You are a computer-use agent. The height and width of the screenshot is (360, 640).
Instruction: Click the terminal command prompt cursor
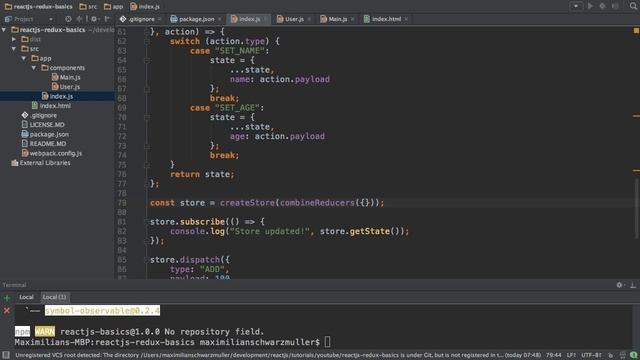click(x=327, y=342)
